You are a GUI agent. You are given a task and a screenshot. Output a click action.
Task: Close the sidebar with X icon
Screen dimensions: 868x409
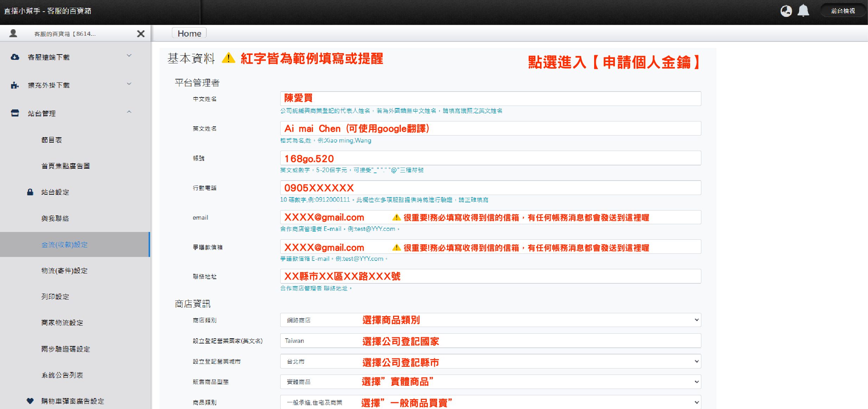[141, 34]
